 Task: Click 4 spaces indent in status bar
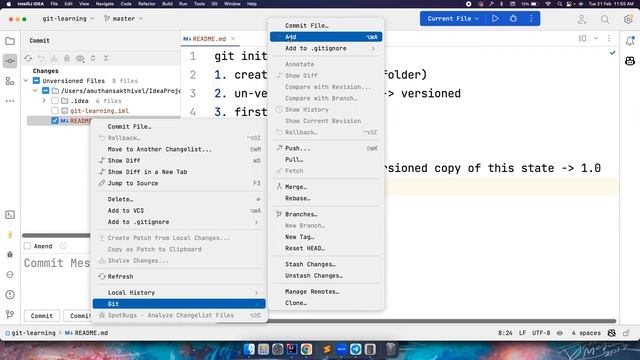(586, 333)
